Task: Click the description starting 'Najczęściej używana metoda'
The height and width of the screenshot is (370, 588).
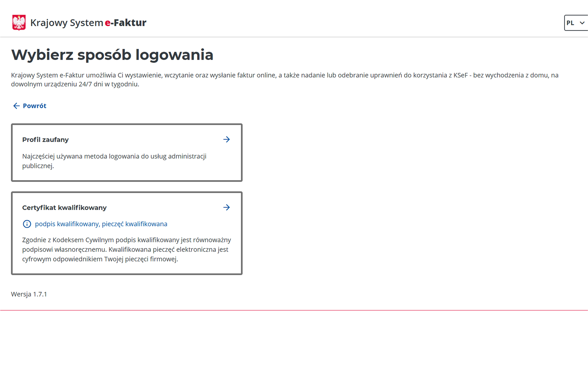Action: pos(114,161)
